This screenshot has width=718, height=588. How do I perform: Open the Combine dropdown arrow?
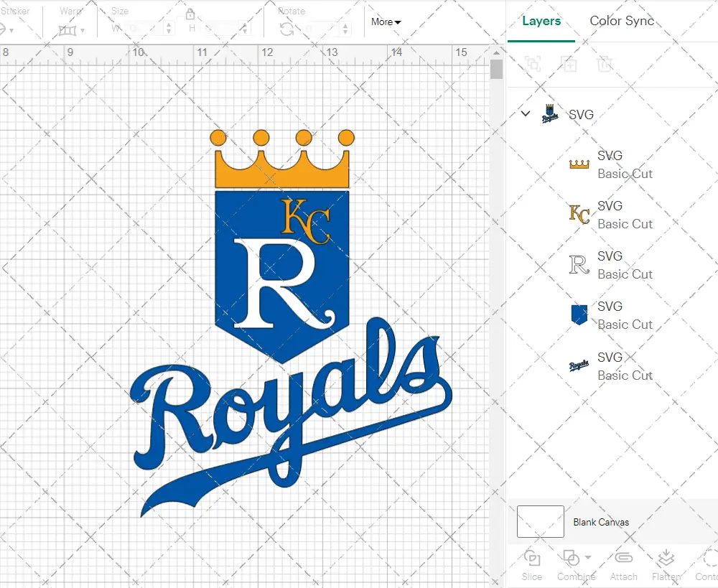pos(588,557)
